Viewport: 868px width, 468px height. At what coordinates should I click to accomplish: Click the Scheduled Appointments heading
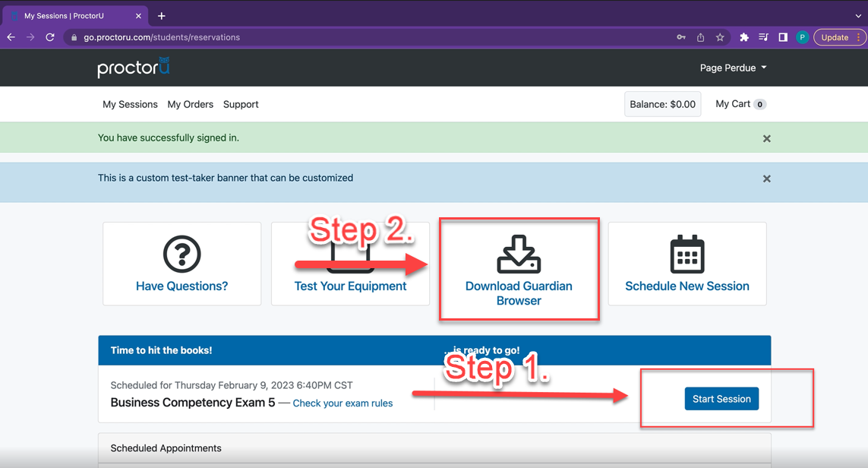click(166, 448)
